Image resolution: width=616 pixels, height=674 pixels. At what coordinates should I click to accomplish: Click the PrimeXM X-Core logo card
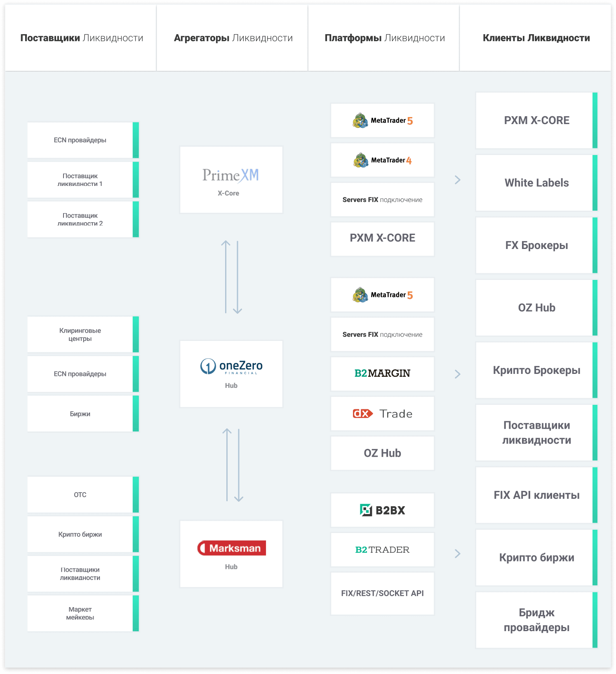[231, 180]
